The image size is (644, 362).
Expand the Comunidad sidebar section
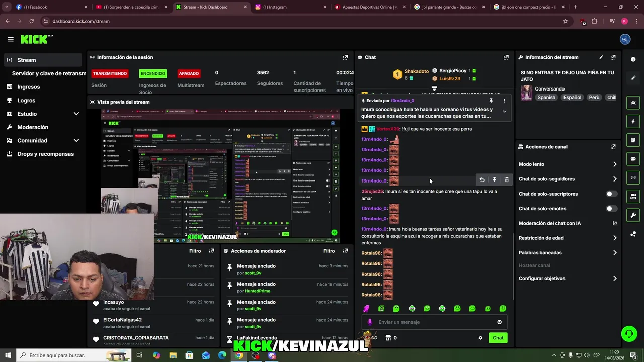(x=76, y=141)
